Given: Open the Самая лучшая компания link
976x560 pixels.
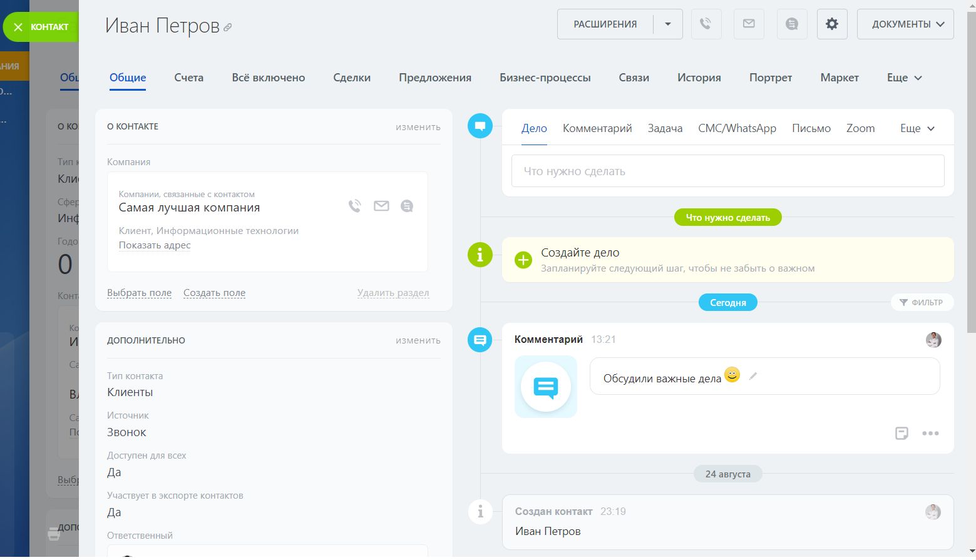Looking at the screenshot, I should point(189,208).
